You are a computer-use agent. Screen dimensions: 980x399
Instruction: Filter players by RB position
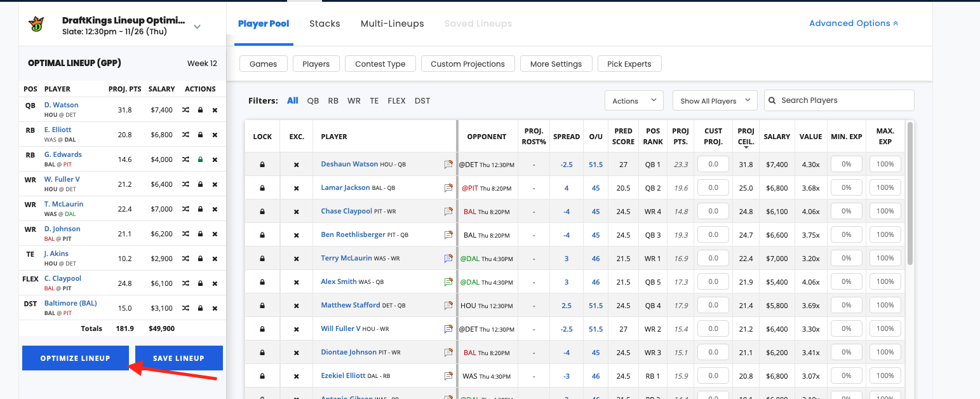click(x=333, y=100)
